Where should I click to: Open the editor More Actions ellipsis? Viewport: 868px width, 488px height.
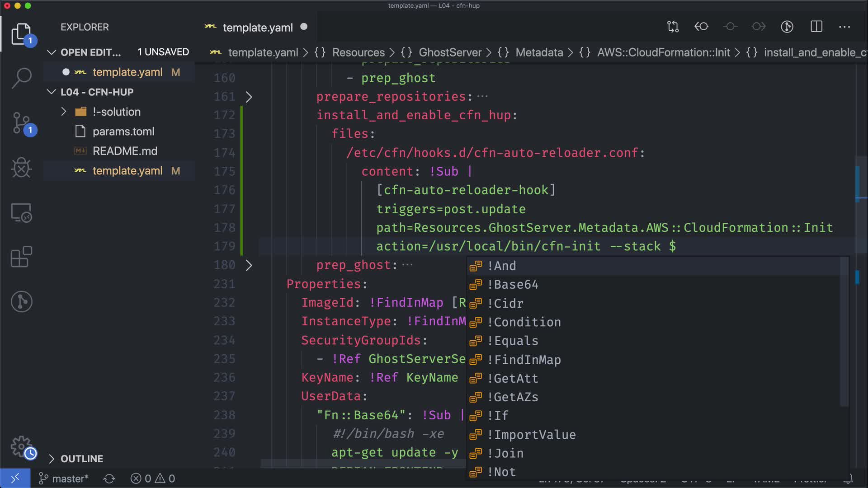point(844,27)
